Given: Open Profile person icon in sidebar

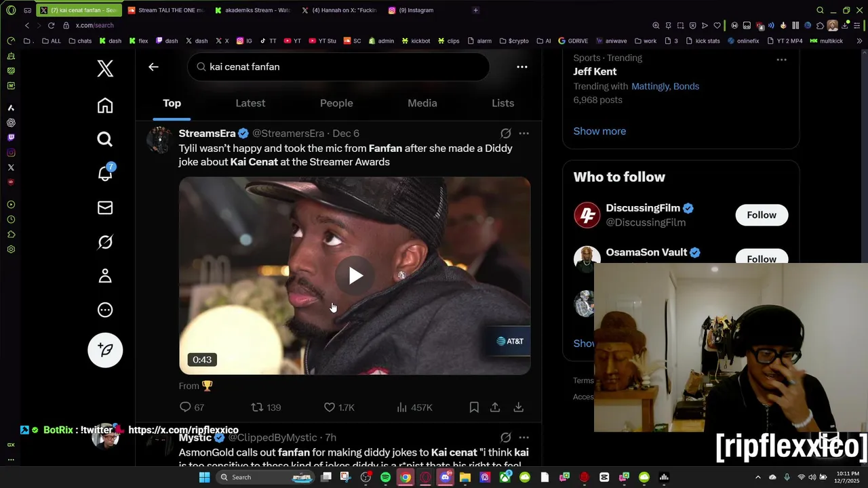Looking at the screenshot, I should (105, 276).
